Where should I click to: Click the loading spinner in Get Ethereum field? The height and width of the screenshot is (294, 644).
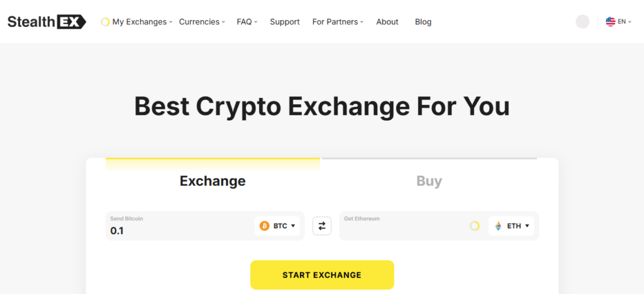point(475,226)
